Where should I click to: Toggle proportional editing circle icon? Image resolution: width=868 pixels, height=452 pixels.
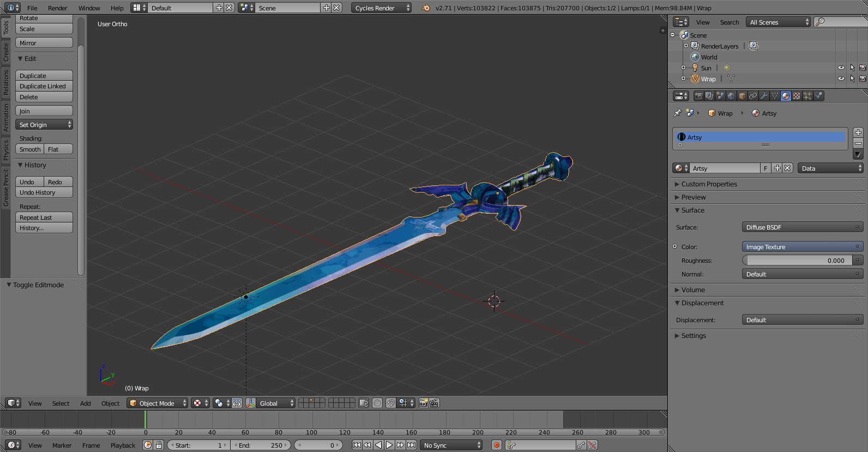pos(377,403)
